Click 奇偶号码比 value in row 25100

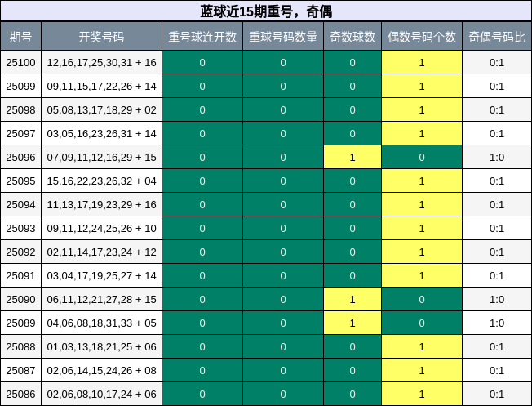497,63
